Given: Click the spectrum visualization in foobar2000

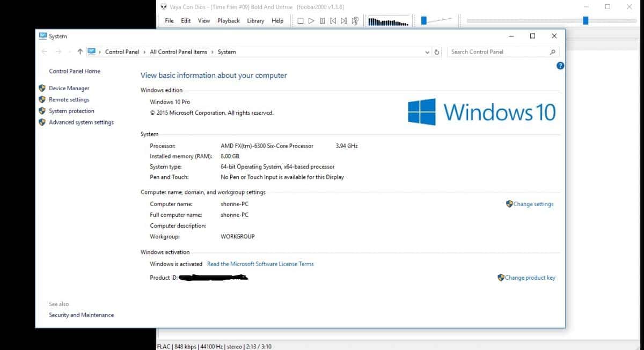Looking at the screenshot, I should click(x=389, y=21).
